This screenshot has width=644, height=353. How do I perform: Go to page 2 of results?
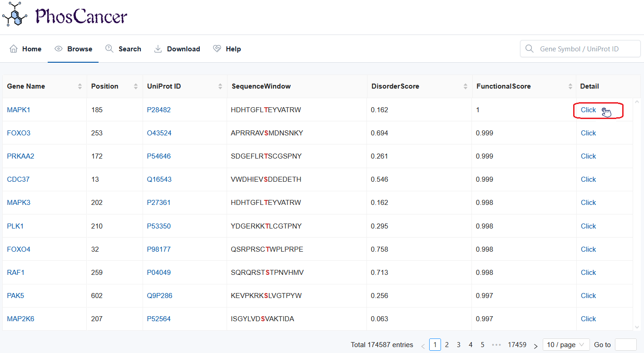click(447, 345)
